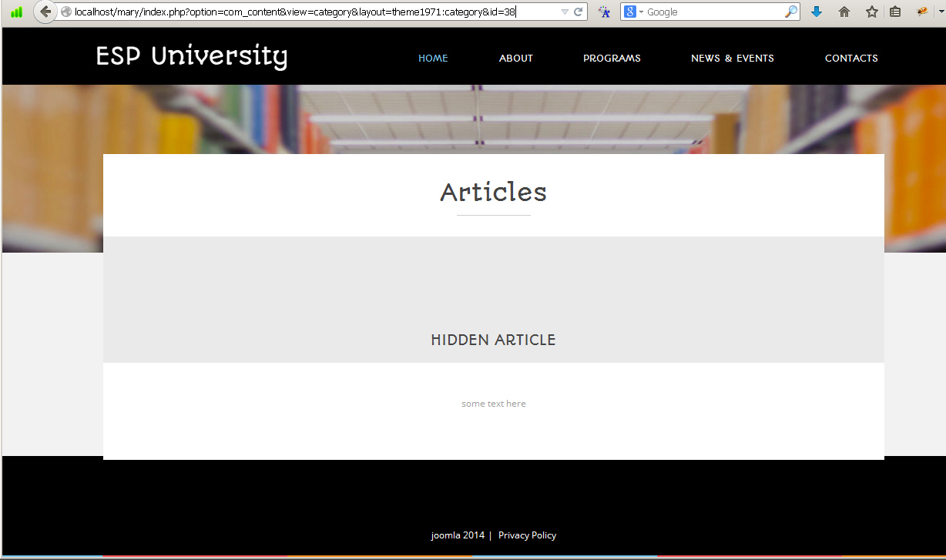The height and width of the screenshot is (560, 946).
Task: Open the NEWS & EVENTS menu item
Action: pyautogui.click(x=733, y=59)
